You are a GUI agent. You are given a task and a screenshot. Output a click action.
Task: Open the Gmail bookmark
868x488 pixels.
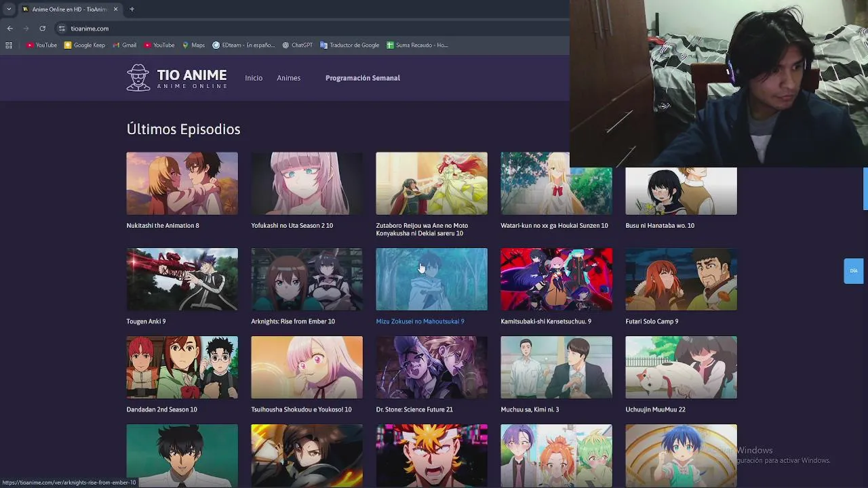pos(125,45)
